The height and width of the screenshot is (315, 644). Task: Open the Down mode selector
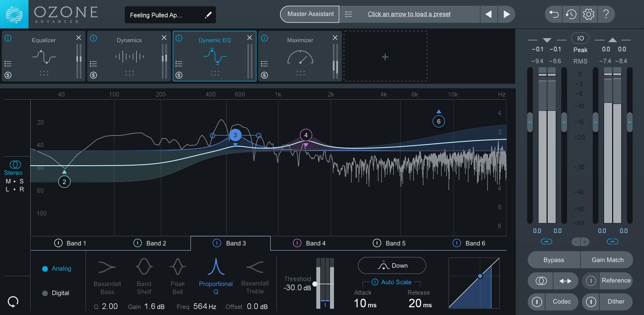pyautogui.click(x=392, y=265)
